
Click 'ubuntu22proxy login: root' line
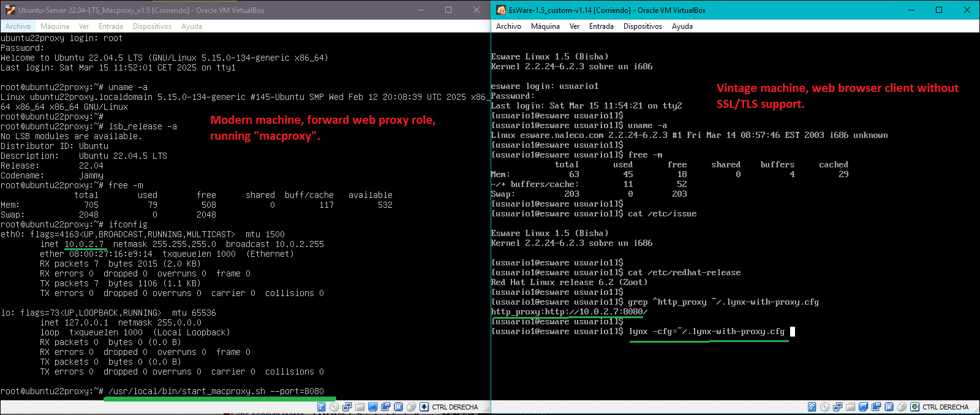click(x=62, y=38)
